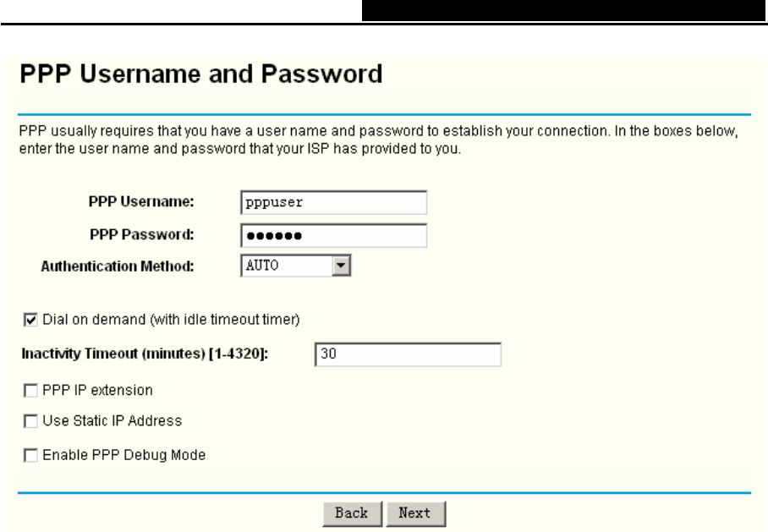Viewport: 768px width, 532px height.
Task: Click the arrow button on the Authentication Method dropdown
Action: 341,266
